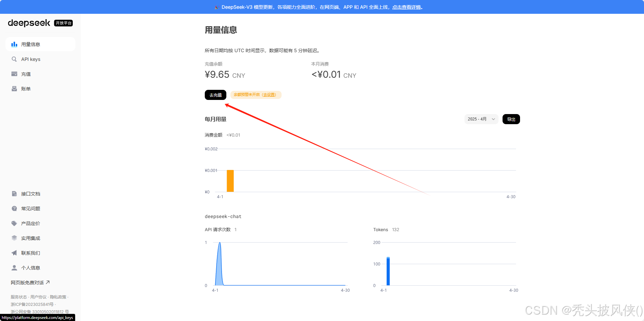Open 接口文档 in the sidebar
This screenshot has width=644, height=321.
click(40, 194)
